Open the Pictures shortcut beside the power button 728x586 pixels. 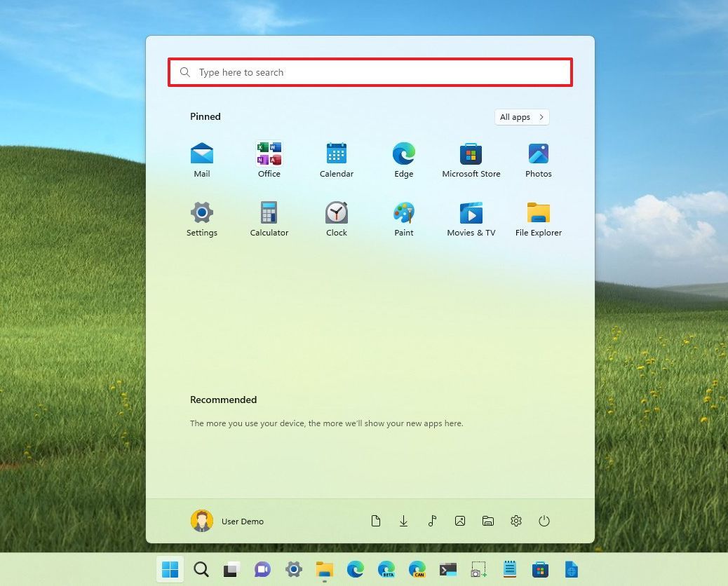tap(460, 521)
